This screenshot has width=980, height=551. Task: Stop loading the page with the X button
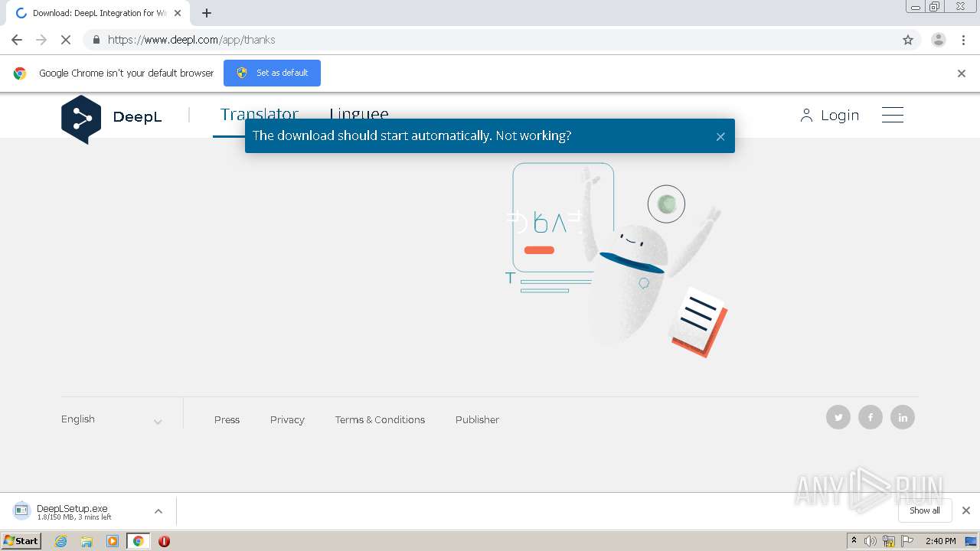tap(66, 40)
